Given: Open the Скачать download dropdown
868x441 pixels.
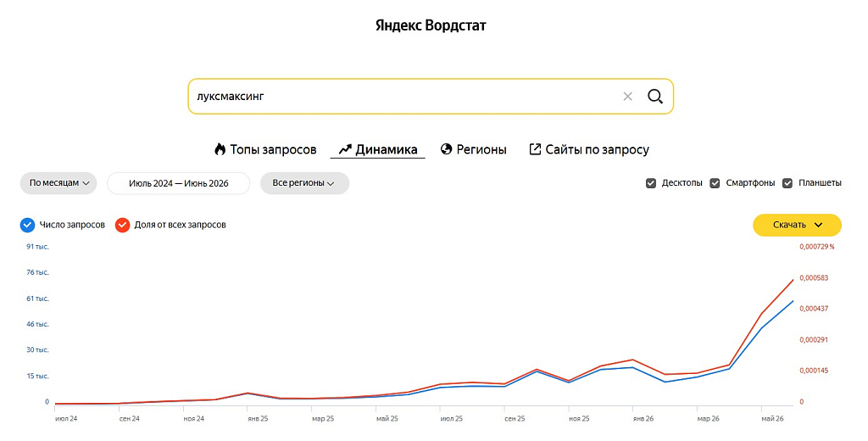Looking at the screenshot, I should (x=797, y=225).
